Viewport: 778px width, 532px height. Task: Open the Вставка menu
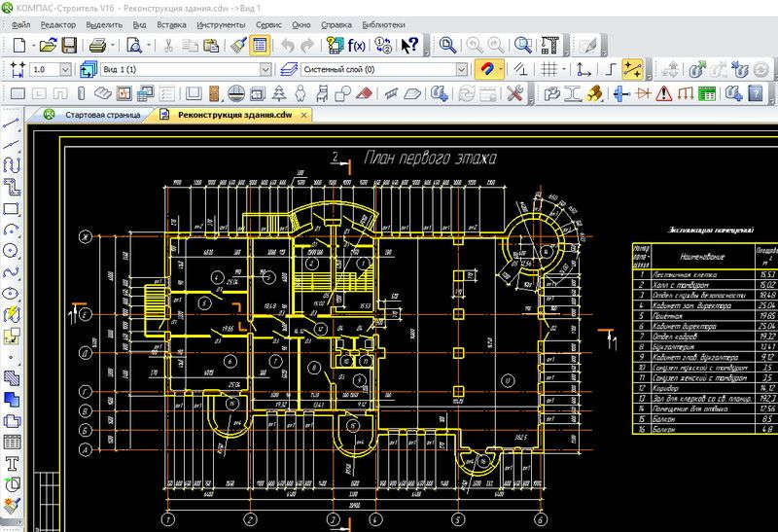coord(171,25)
